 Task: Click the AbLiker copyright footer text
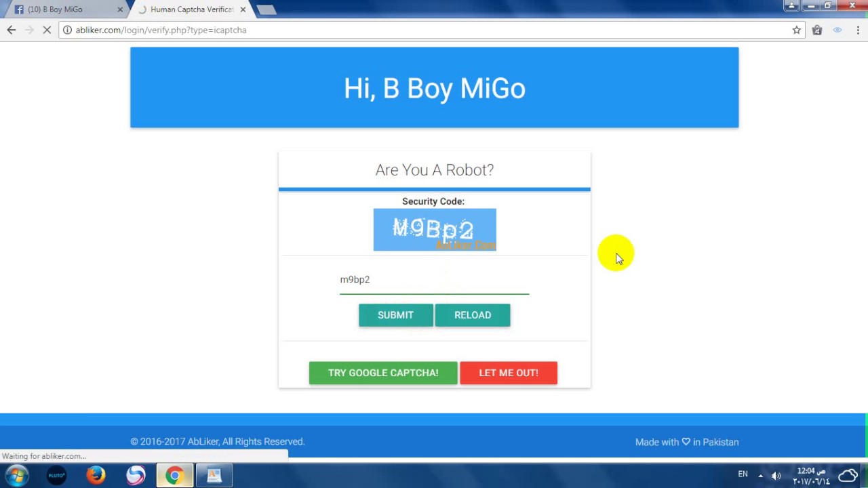tap(218, 442)
